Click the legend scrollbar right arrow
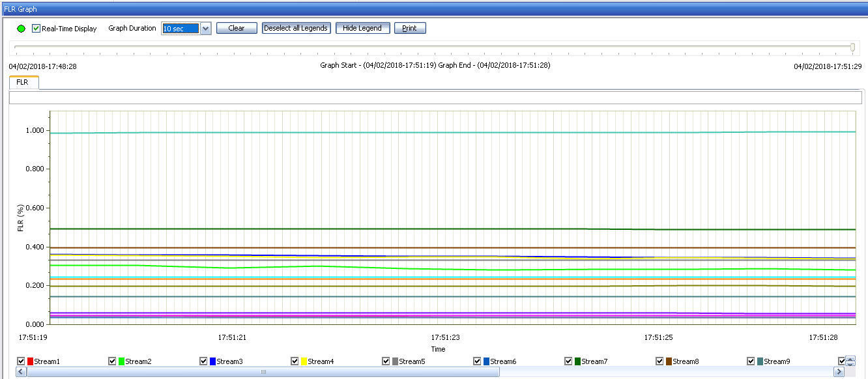The width and height of the screenshot is (868, 379). (839, 372)
